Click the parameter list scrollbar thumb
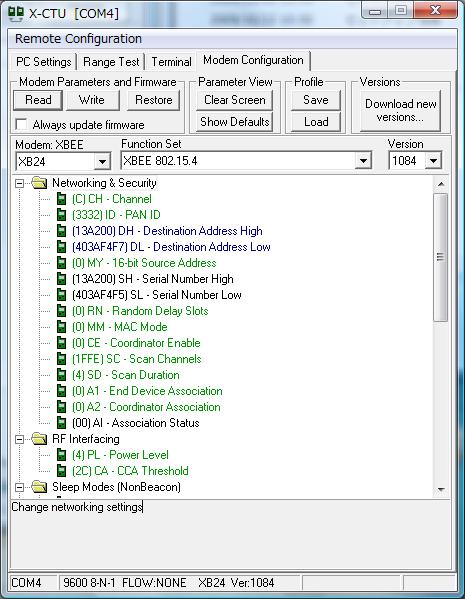 [x=441, y=257]
